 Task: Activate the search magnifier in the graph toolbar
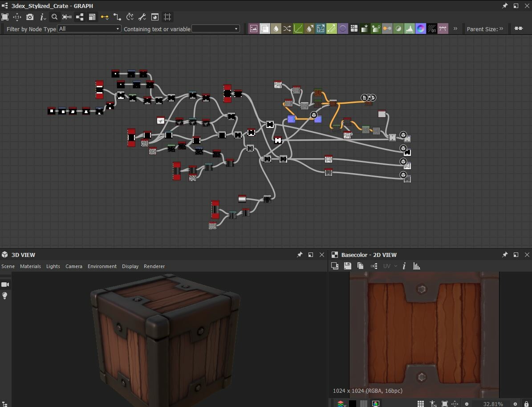point(54,17)
